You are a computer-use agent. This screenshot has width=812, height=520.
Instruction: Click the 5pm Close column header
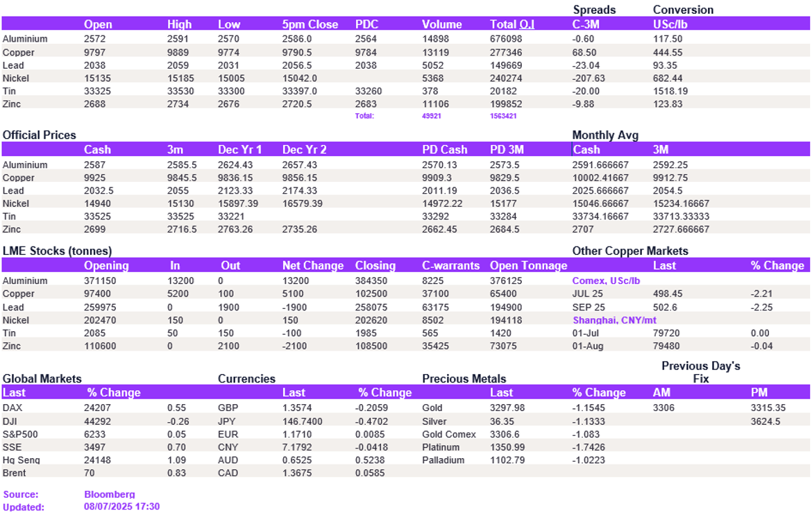(310, 24)
